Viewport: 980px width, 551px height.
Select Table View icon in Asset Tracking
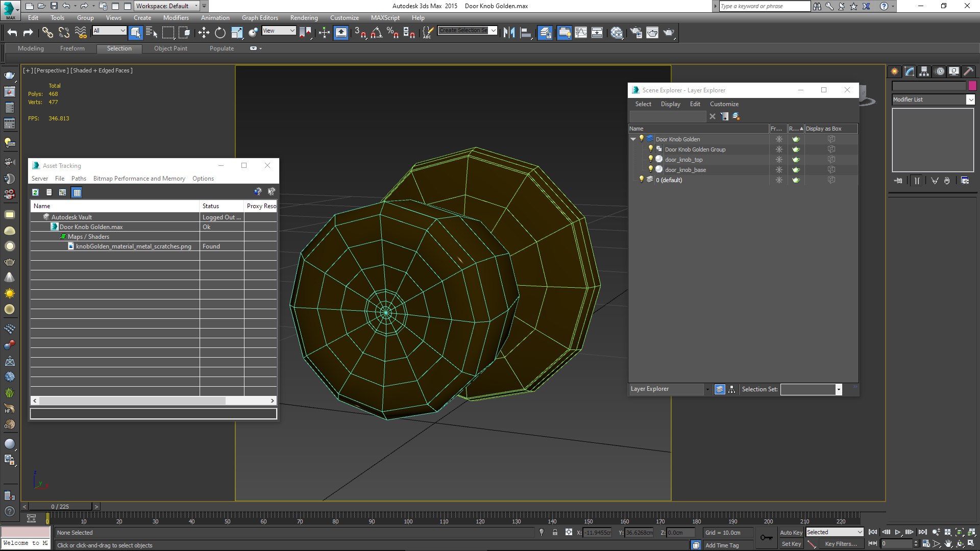[77, 192]
